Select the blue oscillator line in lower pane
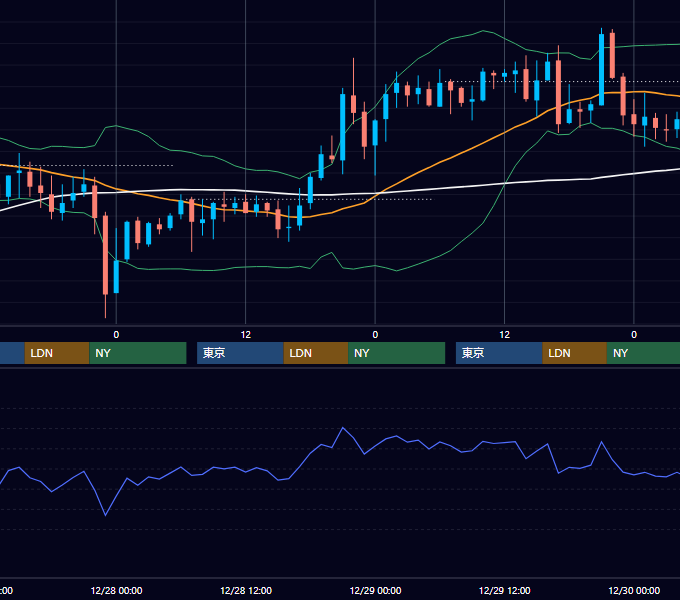The height and width of the screenshot is (600, 680). (343, 428)
